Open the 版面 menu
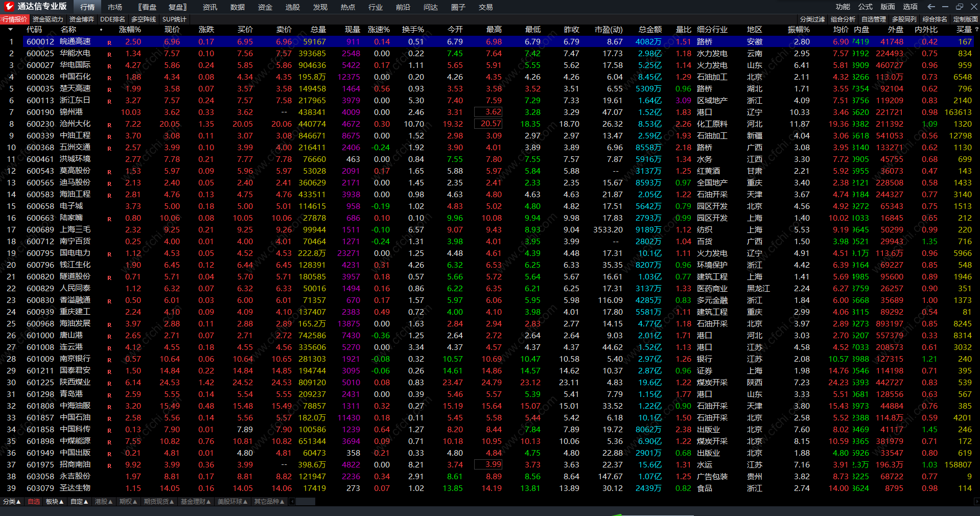980x516 pixels. (x=888, y=7)
